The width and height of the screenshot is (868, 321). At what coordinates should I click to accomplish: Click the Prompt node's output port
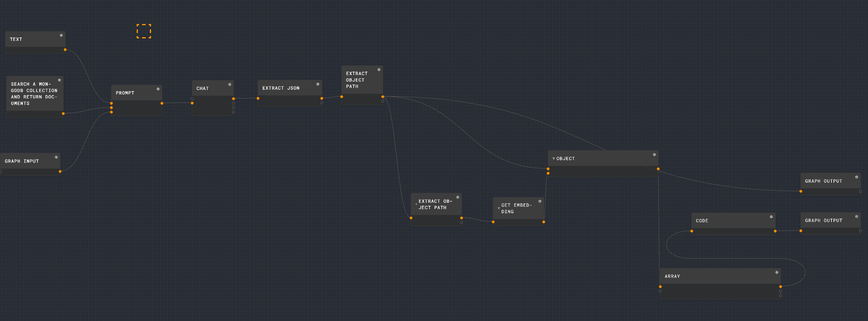[162, 103]
